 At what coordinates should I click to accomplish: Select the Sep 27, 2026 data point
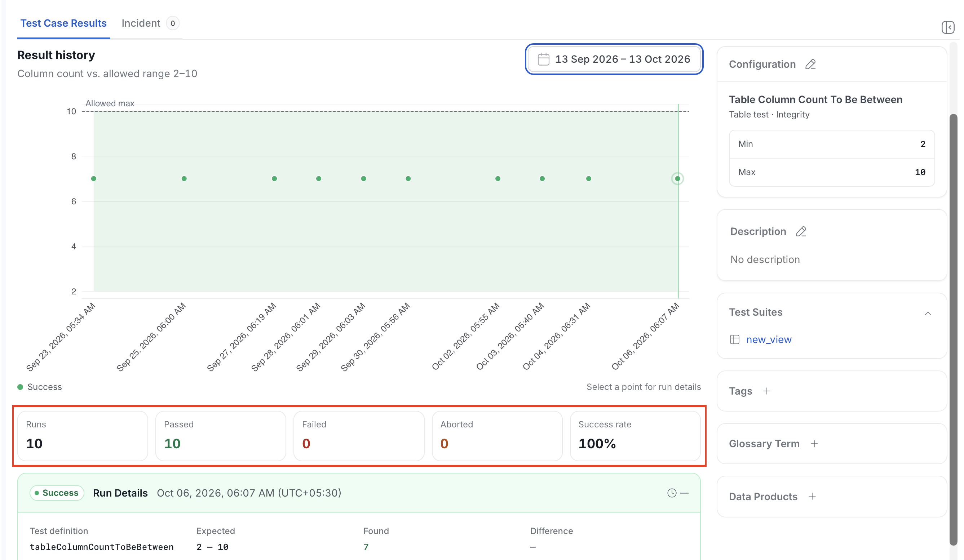(274, 178)
